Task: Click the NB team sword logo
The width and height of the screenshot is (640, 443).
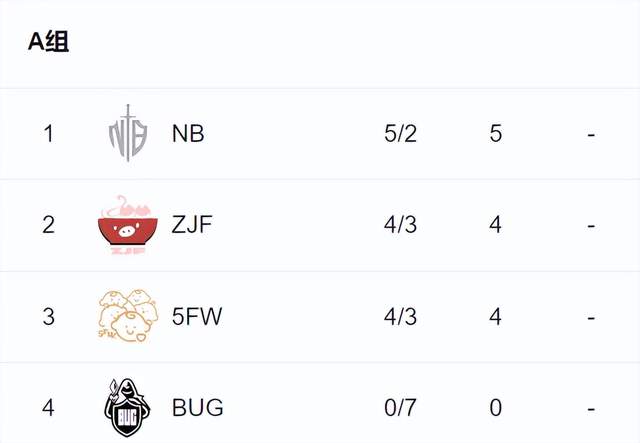Action: (128, 133)
